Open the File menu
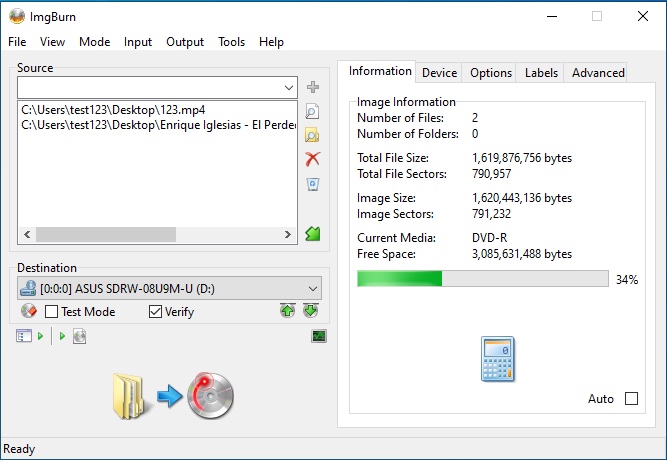Viewport: 667px width, 460px height. pyautogui.click(x=17, y=42)
